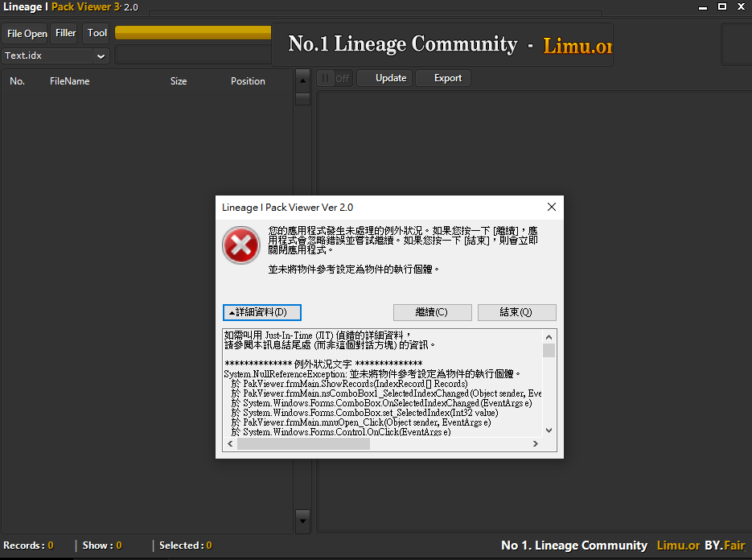Sort list by FileName column header
This screenshot has height=560, width=752.
[x=69, y=81]
